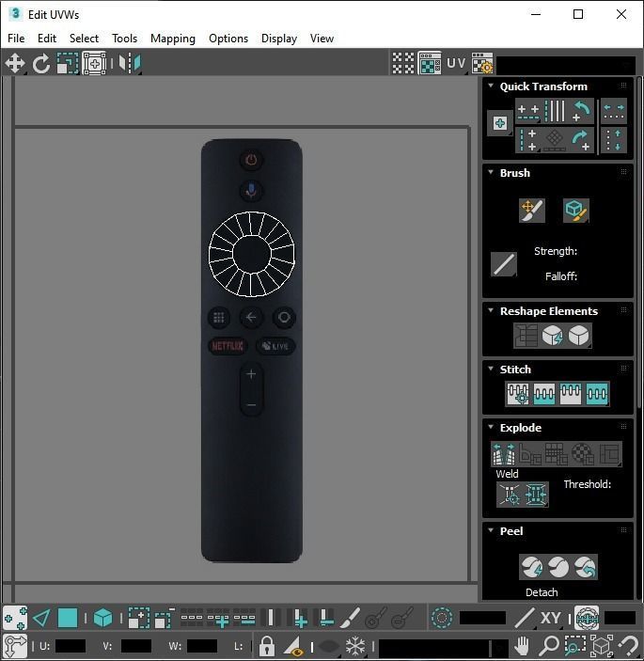Toggle Vertex selection mode
This screenshot has height=661, width=644.
pos(15,619)
